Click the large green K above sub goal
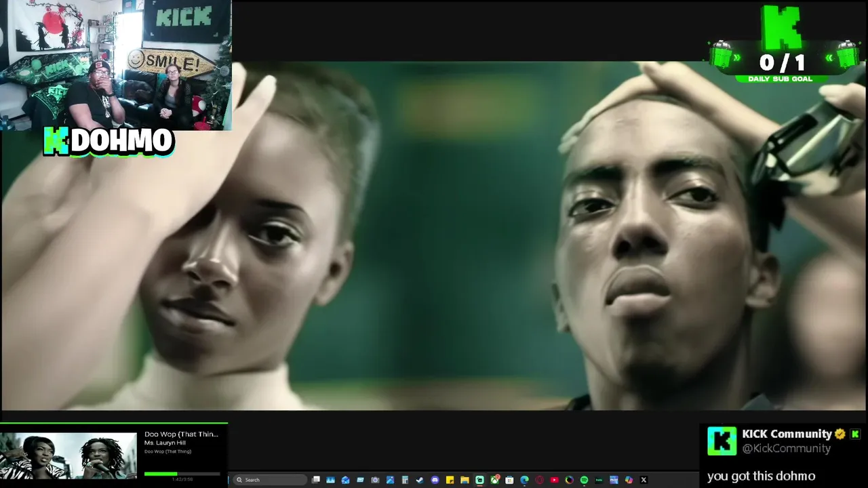Screen dimensions: 868x488 782,27
